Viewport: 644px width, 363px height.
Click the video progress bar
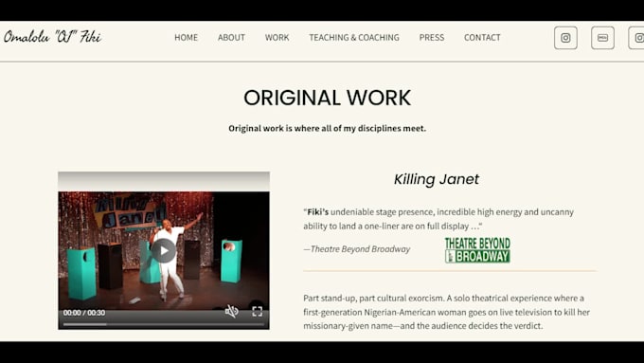pos(164,324)
